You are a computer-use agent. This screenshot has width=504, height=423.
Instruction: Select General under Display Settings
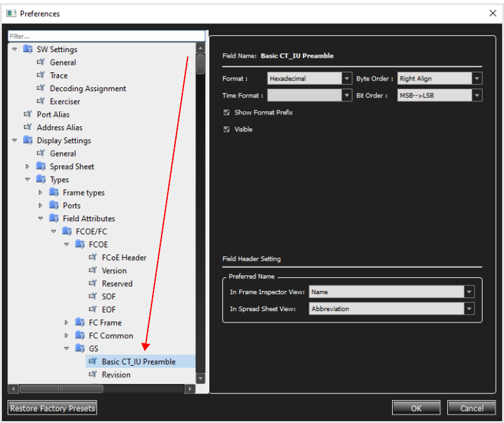point(63,153)
